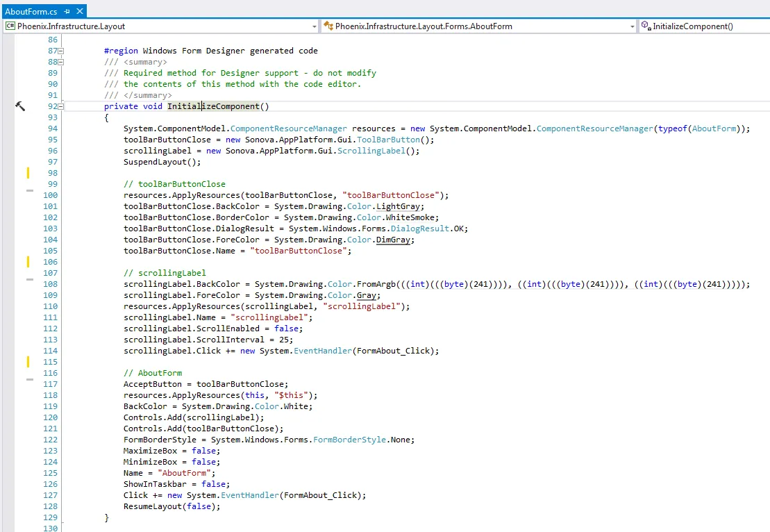Click the 'void' keyword
Screen dimensions: 770x532
pyautogui.click(x=152, y=106)
